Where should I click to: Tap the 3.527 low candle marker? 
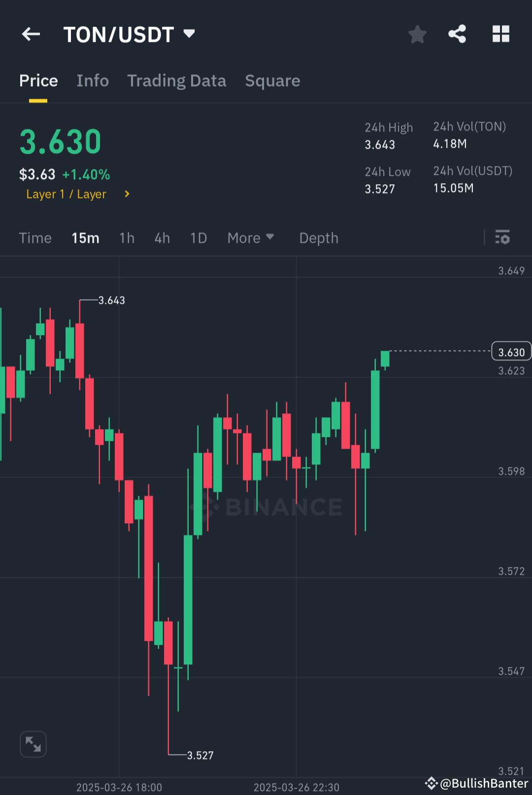coord(200,755)
